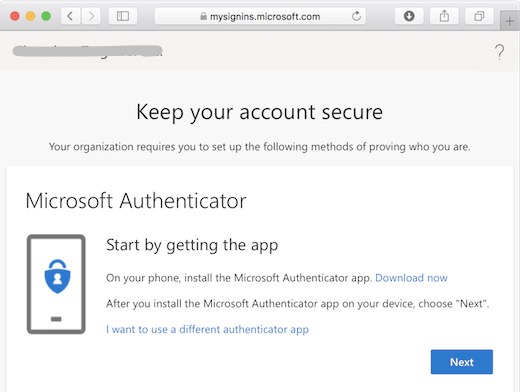Click the 'After you install' instruction text
520x392 pixels.
[x=297, y=304]
